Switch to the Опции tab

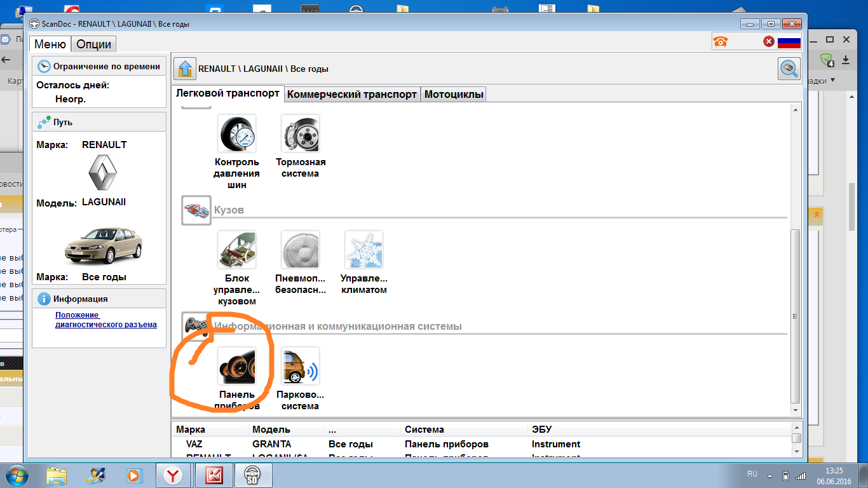(x=93, y=44)
